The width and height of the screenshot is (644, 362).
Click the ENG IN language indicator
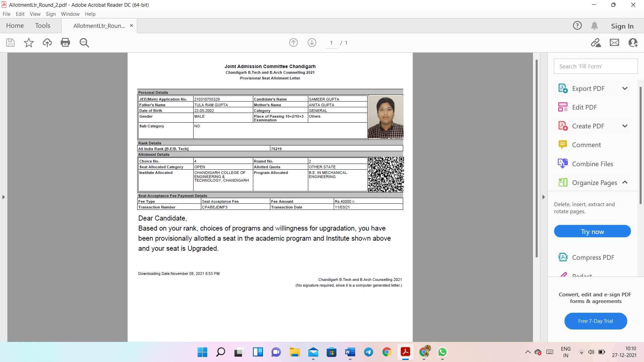[x=566, y=352]
